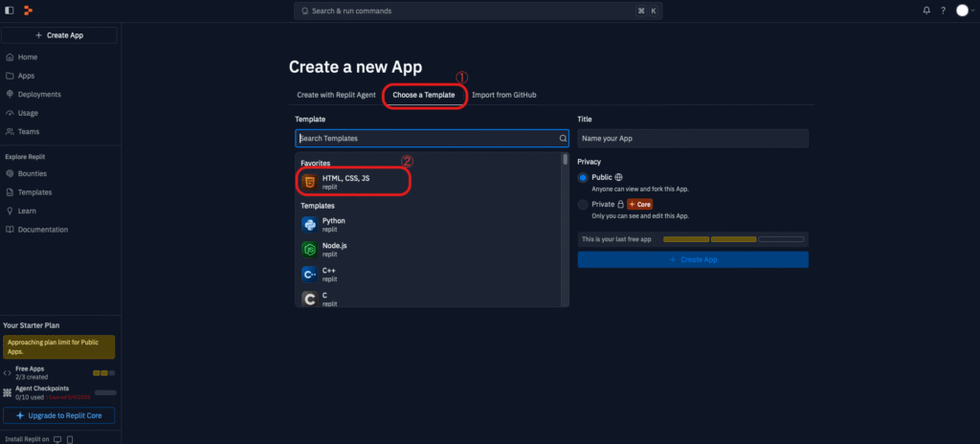This screenshot has height=444, width=980.
Task: Select the Private privacy radio button
Action: [x=583, y=205]
